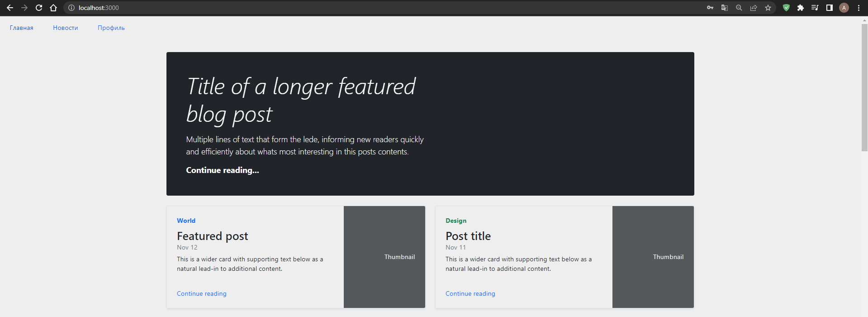Click the 'Nov 12' date text
The width and height of the screenshot is (868, 317).
187,247
